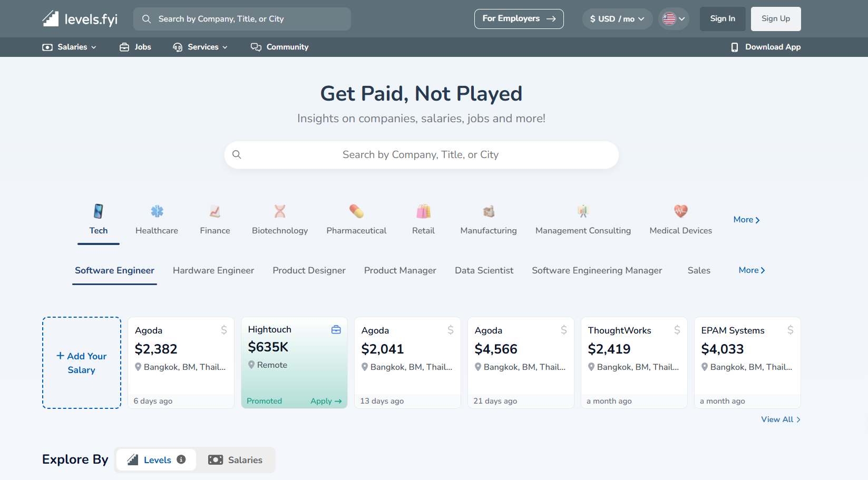868x480 pixels.
Task: Select the Healthcare industry icon
Action: tap(157, 211)
